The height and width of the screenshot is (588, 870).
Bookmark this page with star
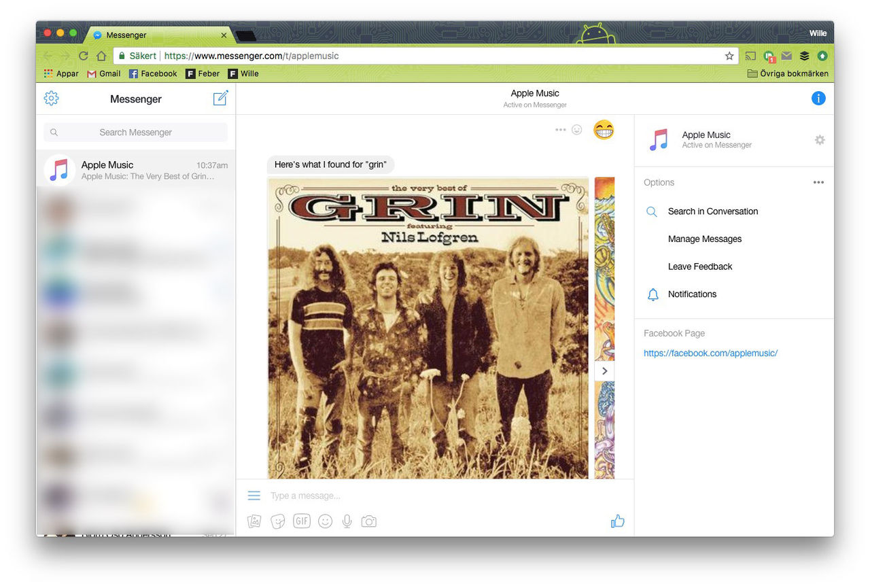pyautogui.click(x=729, y=56)
